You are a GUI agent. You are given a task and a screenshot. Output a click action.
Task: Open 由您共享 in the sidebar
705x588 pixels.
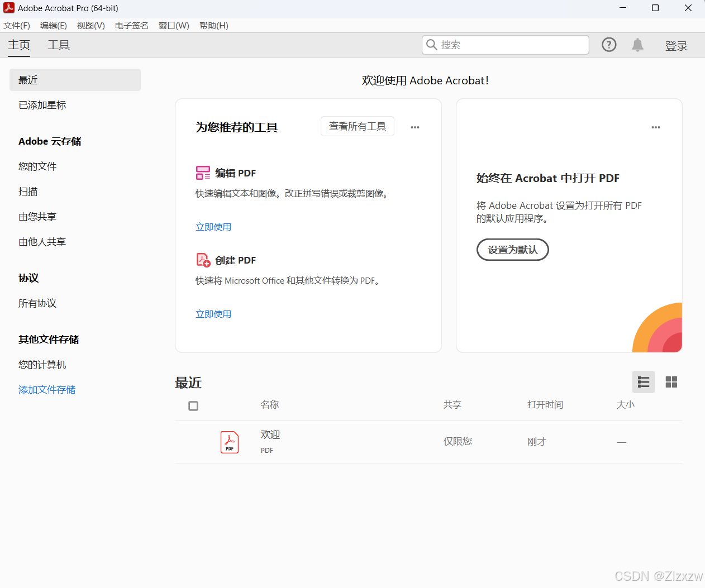pyautogui.click(x=37, y=217)
